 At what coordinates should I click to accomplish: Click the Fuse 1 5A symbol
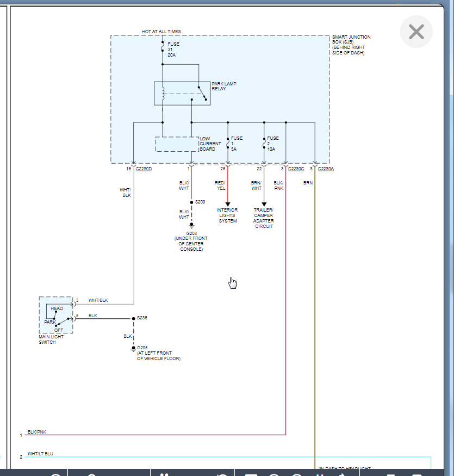pyautogui.click(x=228, y=143)
